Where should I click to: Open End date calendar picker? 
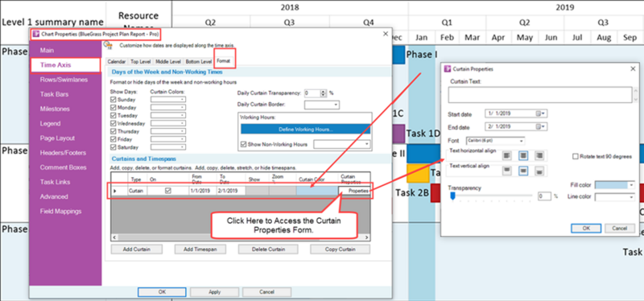pyautogui.click(x=539, y=126)
